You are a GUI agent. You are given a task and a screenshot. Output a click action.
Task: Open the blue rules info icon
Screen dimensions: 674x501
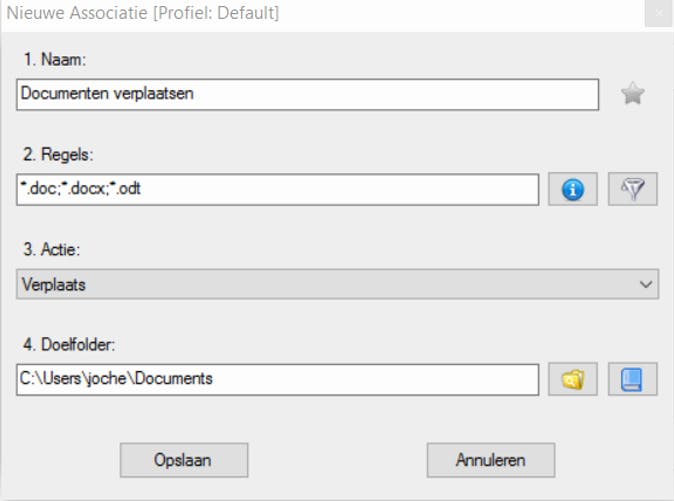tap(573, 189)
